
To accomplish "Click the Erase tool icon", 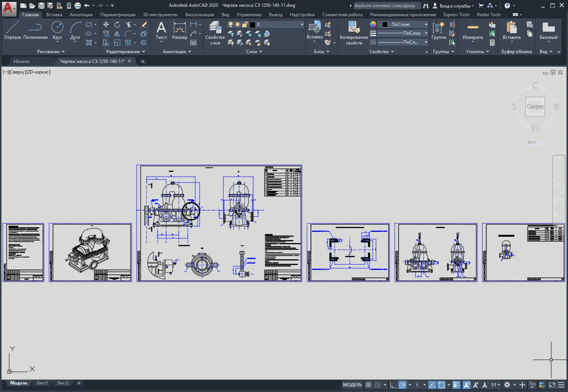I will (x=144, y=24).
